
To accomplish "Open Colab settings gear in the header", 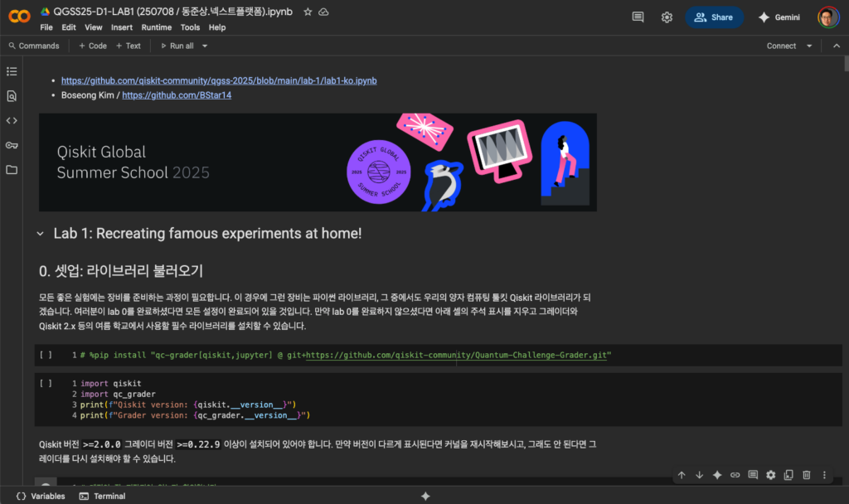I will pos(667,17).
